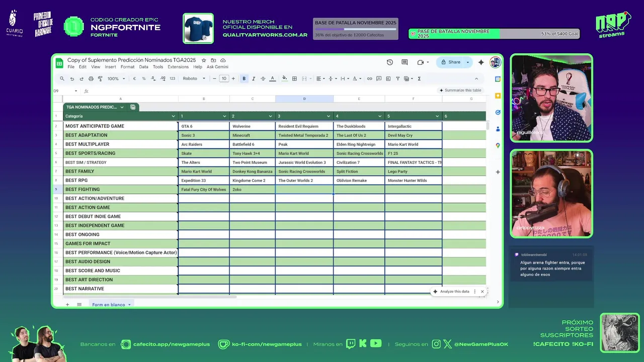Screen dimensions: 644x362
Task: Click the Gemini sparkle icon
Action: (481, 62)
